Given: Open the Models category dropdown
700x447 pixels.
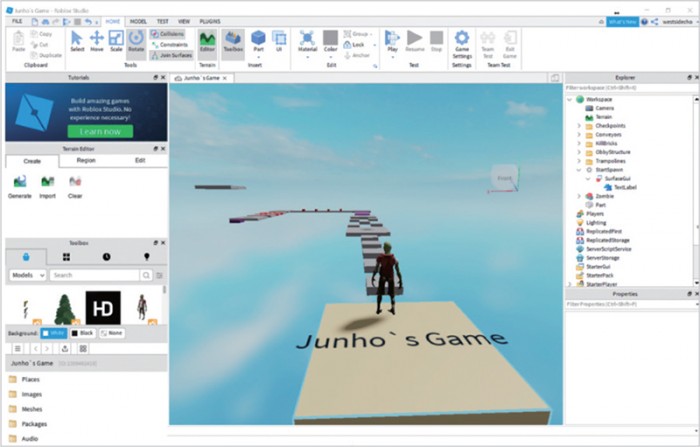Looking at the screenshot, I should [28, 275].
